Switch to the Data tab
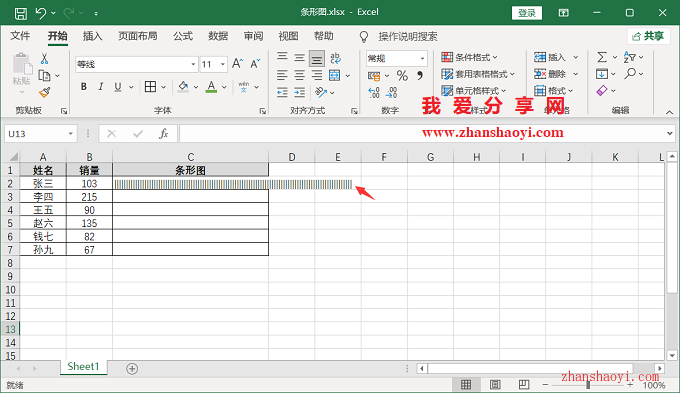Screen dimensions: 680x393 point(218,36)
